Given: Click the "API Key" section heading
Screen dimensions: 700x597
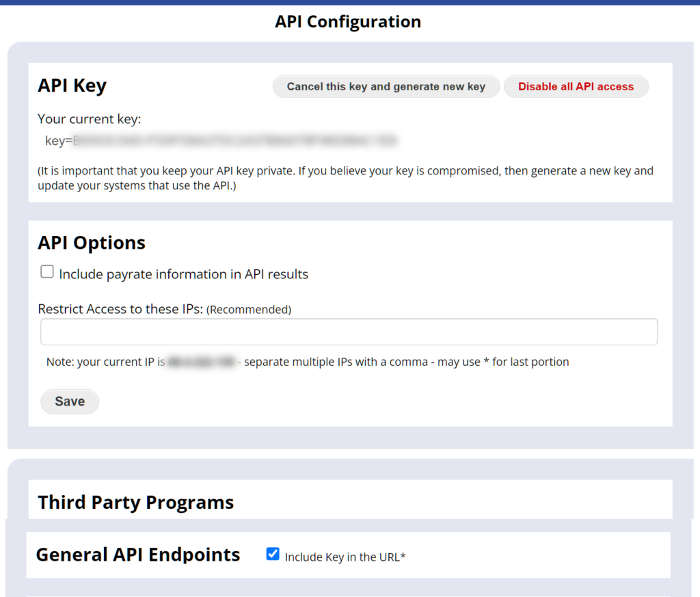Looking at the screenshot, I should pyautogui.click(x=72, y=85).
